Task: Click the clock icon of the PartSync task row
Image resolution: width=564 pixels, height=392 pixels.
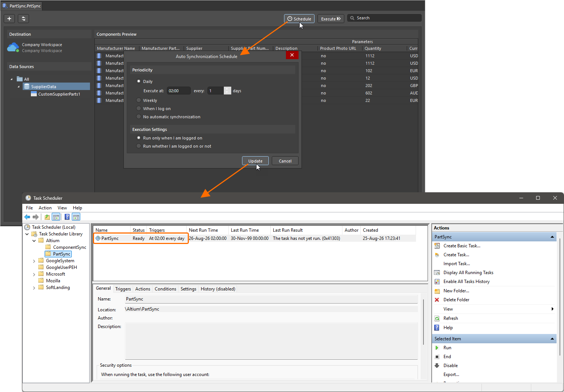Action: (98, 238)
